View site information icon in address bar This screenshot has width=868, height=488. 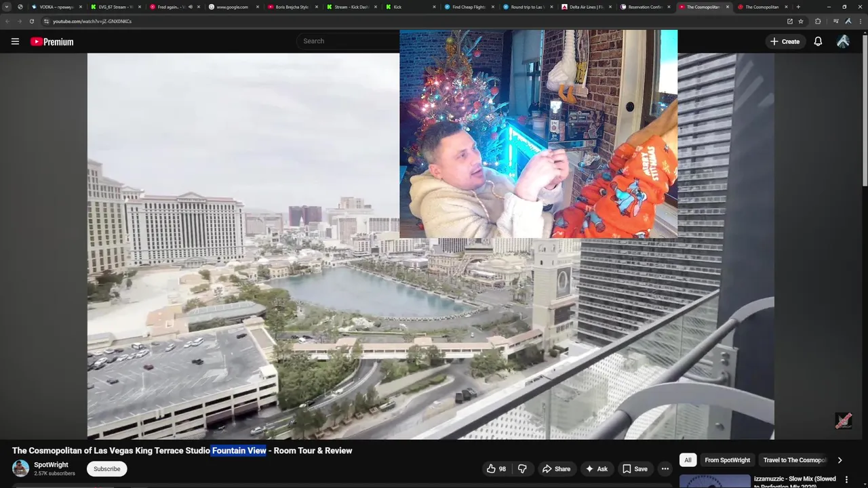pyautogui.click(x=46, y=21)
